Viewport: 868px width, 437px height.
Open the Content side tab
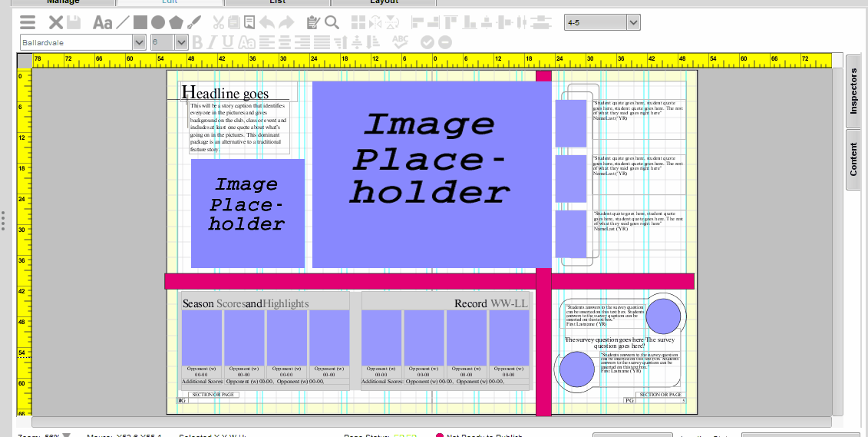[853, 160]
